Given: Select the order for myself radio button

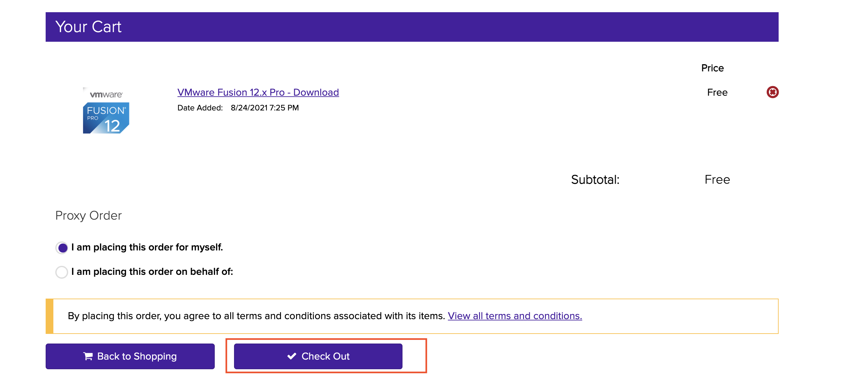Looking at the screenshot, I should [62, 248].
